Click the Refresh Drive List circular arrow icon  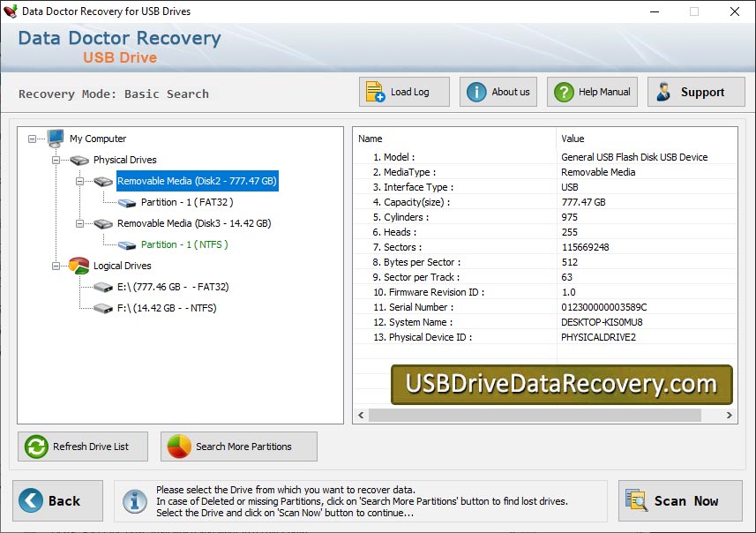click(x=34, y=447)
